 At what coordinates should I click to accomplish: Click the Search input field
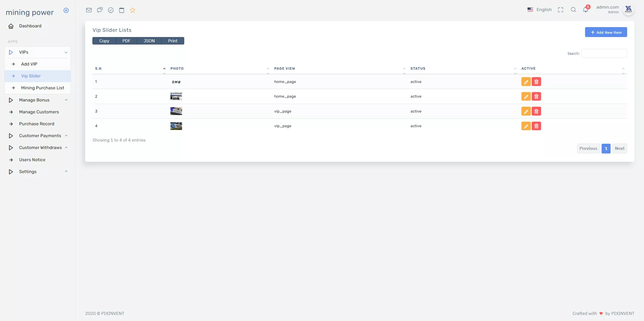(604, 53)
